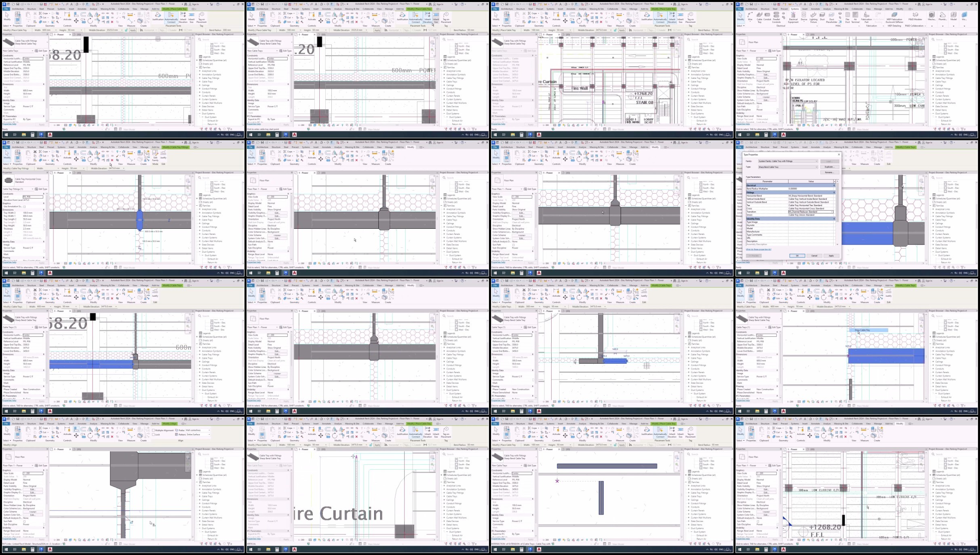This screenshot has height=555, width=980.
Task: Expand the Mechanical panel dropdown arrow
Action: click(x=932, y=26)
